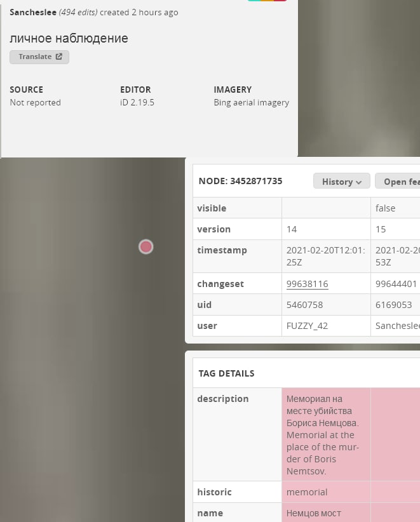
Task: Select the NODE: 3452871735 heading
Action: 240,181
